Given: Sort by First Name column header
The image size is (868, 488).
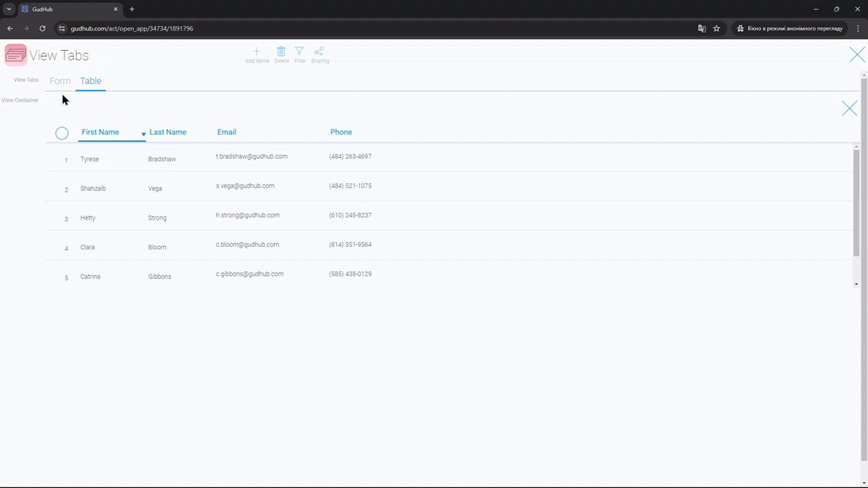Looking at the screenshot, I should (x=100, y=132).
